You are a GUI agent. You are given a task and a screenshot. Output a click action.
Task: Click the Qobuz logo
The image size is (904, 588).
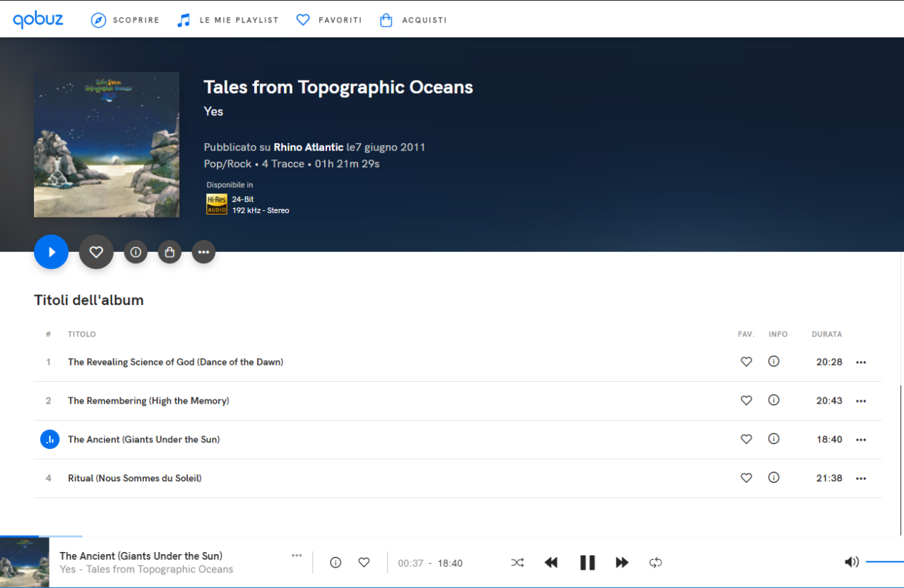tap(38, 20)
